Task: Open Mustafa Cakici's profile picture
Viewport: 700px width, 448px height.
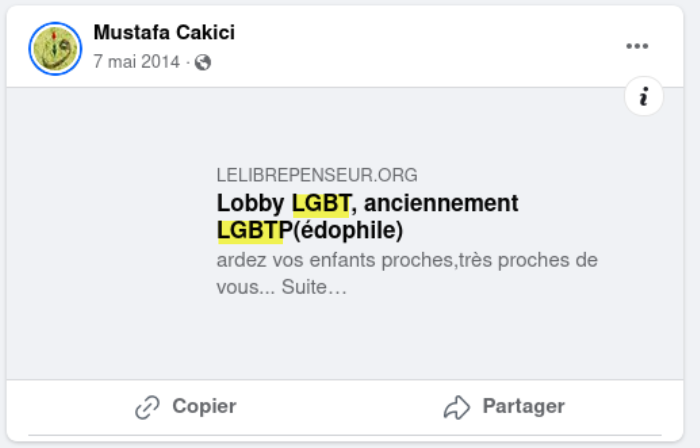Action: [55, 48]
